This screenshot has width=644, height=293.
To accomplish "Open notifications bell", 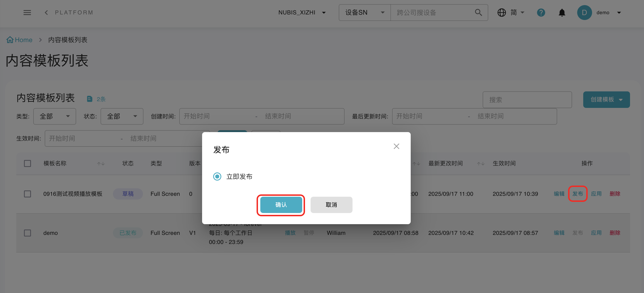I will click(562, 13).
